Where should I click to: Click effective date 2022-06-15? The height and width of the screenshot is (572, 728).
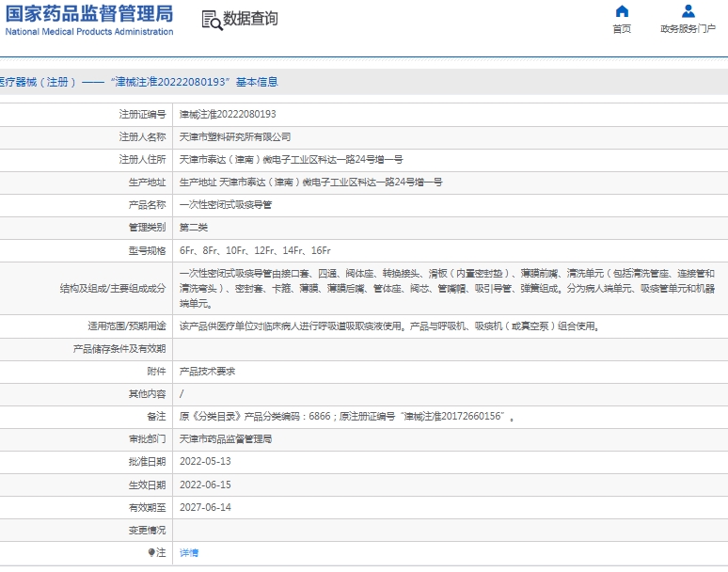pos(205,485)
